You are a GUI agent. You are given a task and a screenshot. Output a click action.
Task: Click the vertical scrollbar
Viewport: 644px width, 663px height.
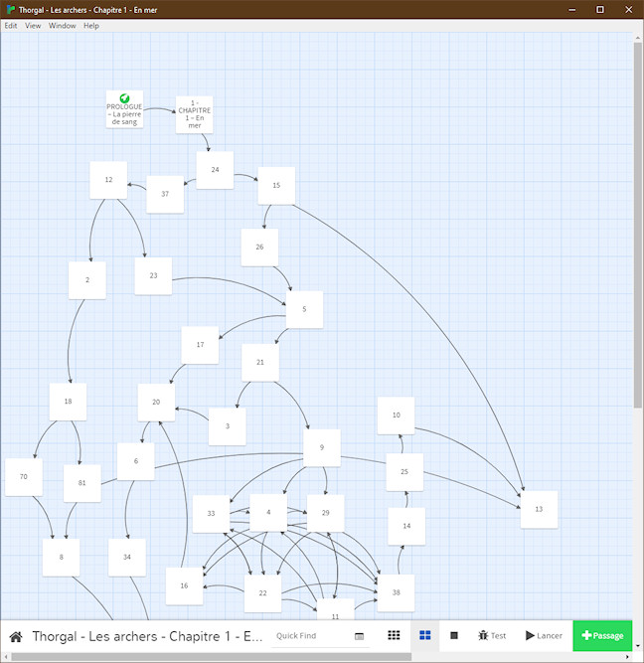tap(637, 219)
